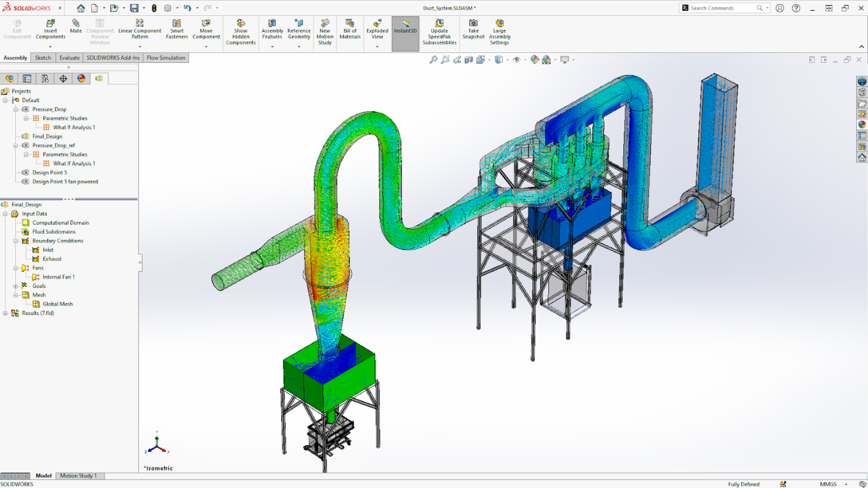Toggle Large Assembly Settings mode
Viewport: 868px width, 488px height.
499,31
